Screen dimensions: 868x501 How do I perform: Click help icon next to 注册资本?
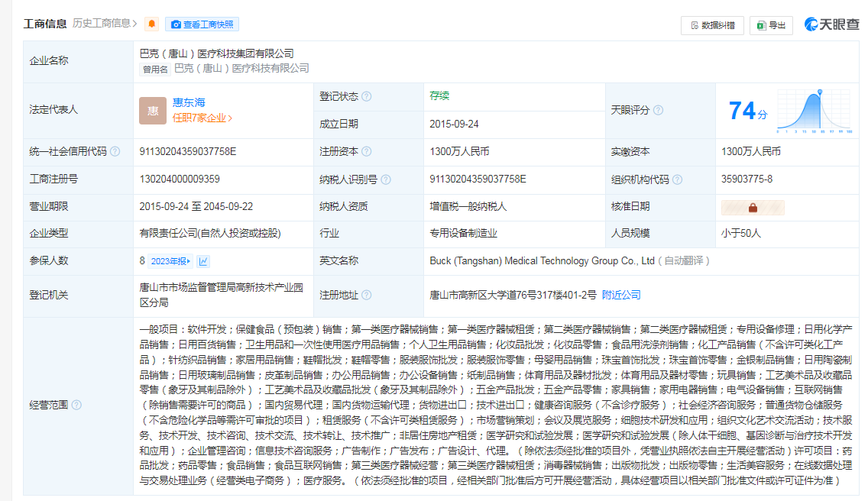click(x=367, y=152)
